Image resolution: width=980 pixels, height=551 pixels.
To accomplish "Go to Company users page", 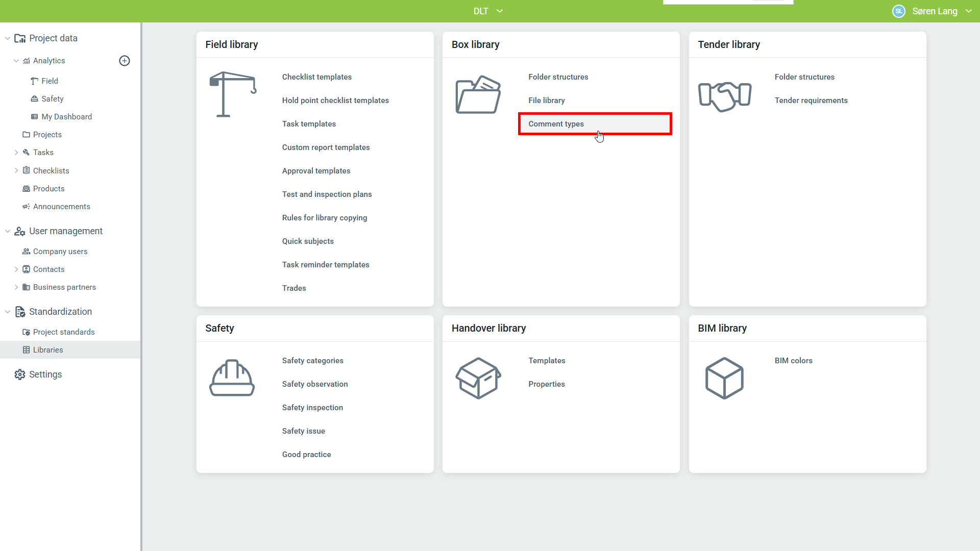I will click(x=60, y=252).
